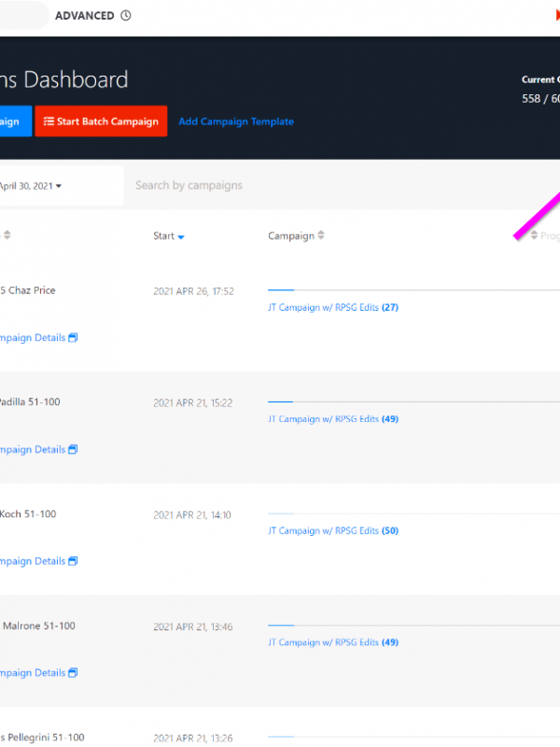Screen dimensions: 560x747
Task: Sort by Start column arrow icon
Action: click(181, 237)
